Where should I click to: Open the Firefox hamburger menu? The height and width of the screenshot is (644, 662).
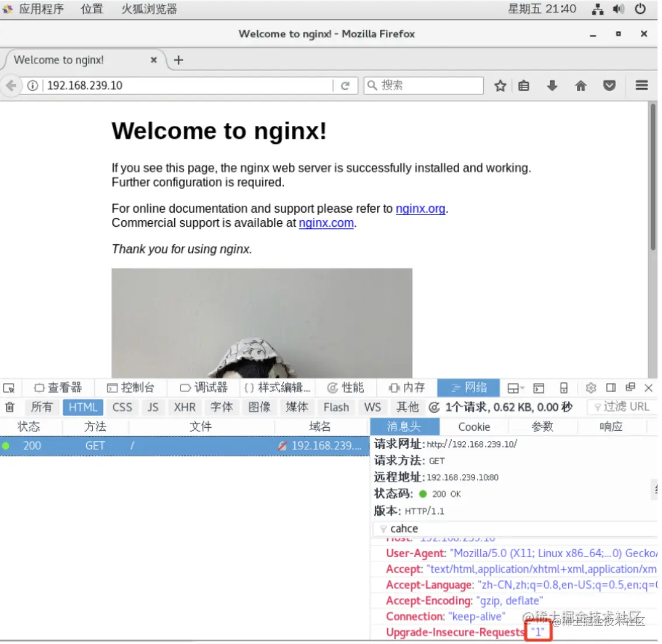[642, 86]
